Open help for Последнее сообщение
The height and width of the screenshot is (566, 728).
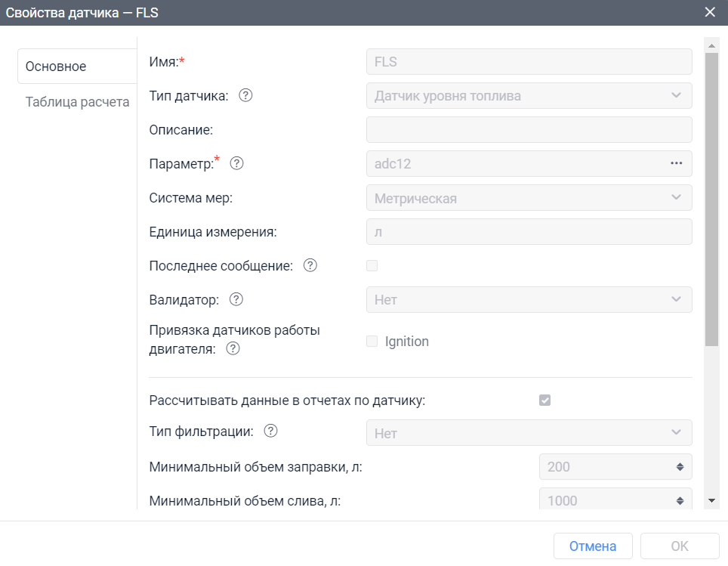pos(310,265)
